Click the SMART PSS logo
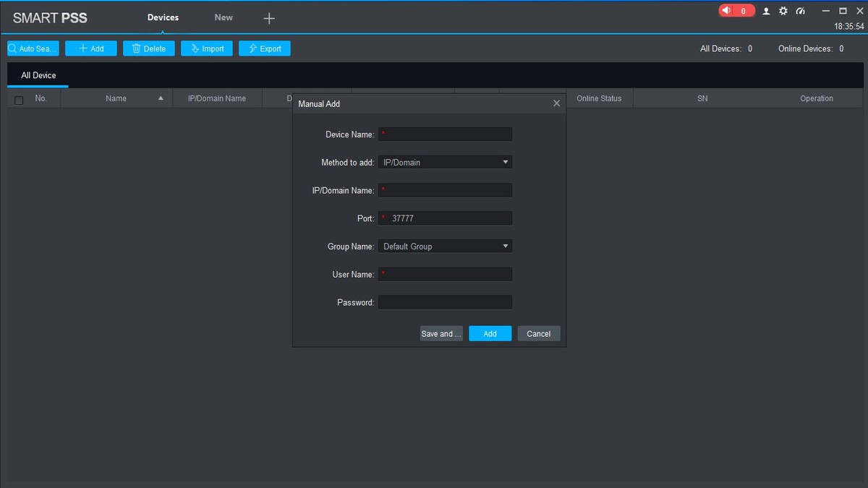The height and width of the screenshot is (488, 868). point(50,18)
